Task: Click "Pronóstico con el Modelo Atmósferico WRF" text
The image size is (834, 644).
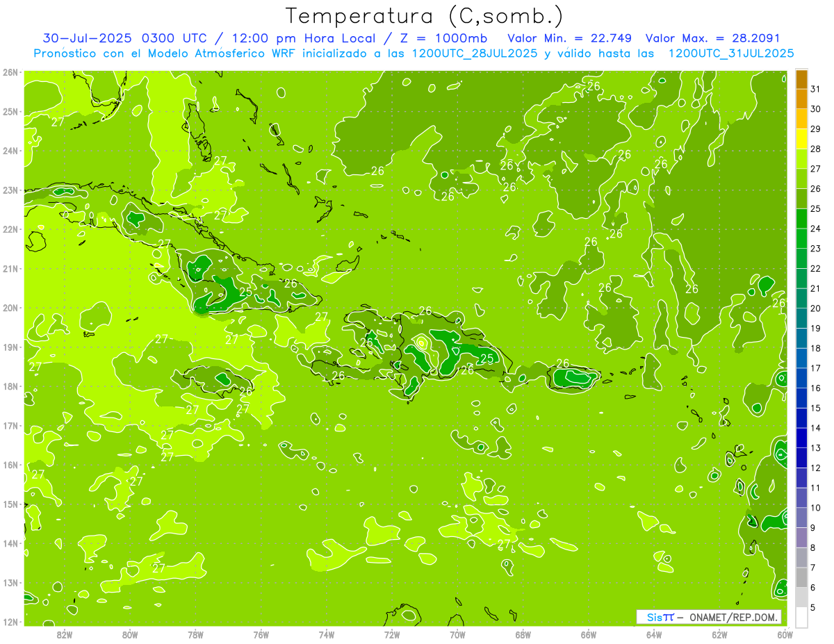Action: (x=166, y=53)
